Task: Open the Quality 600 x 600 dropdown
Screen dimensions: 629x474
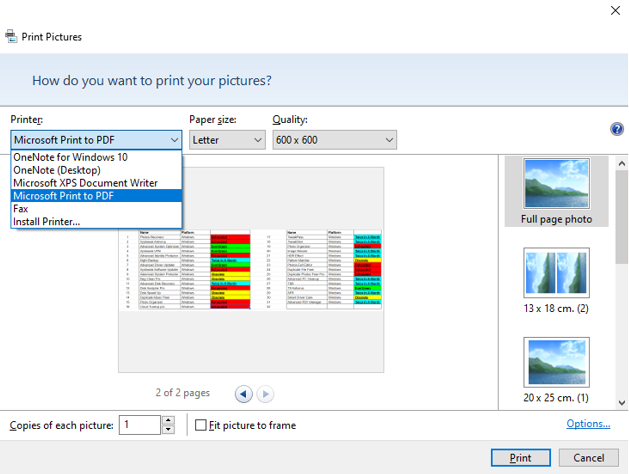Action: coord(335,140)
